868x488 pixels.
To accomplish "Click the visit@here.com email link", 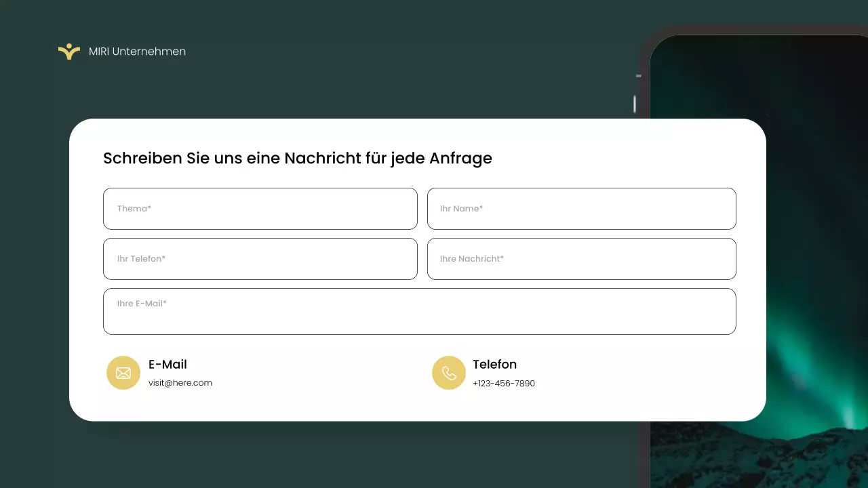I will click(x=180, y=382).
